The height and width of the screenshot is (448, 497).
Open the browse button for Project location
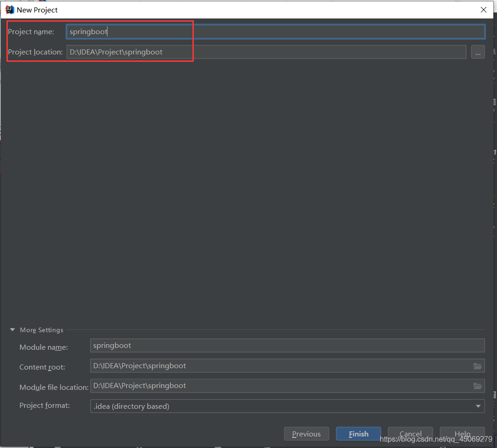click(478, 52)
